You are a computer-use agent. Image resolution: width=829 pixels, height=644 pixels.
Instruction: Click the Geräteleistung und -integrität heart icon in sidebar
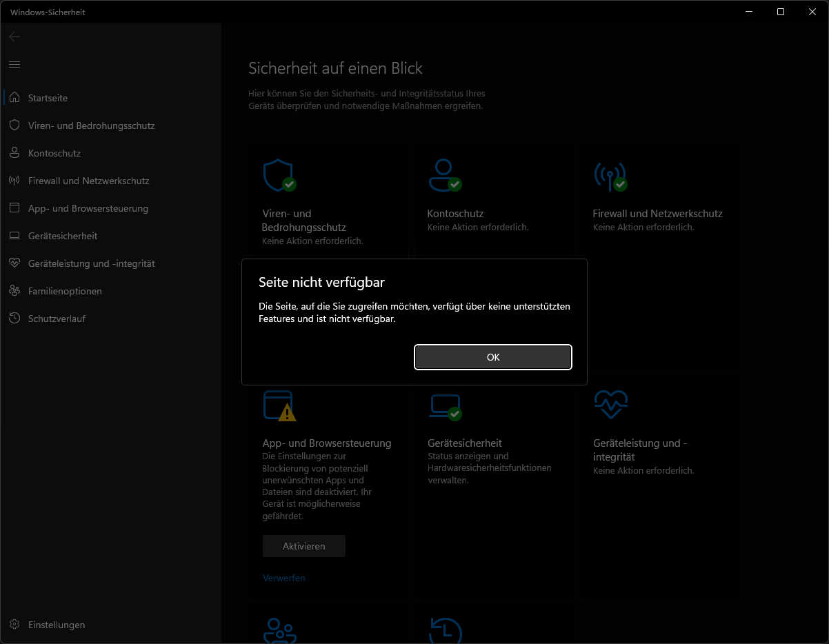pos(14,263)
